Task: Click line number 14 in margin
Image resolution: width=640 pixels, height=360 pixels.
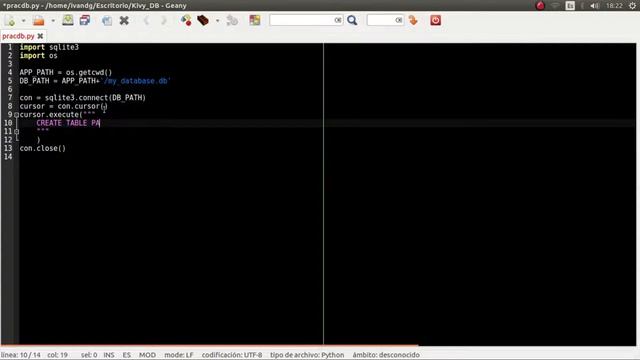Action: [x=8, y=157]
